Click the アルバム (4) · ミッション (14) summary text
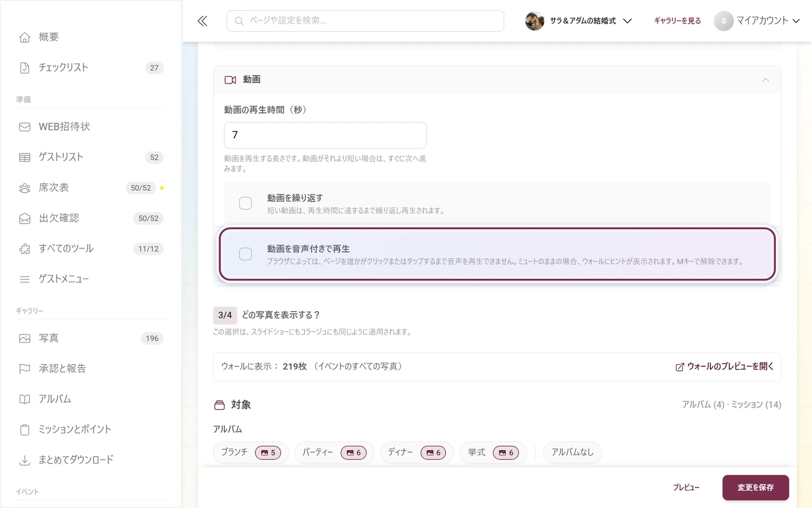 coord(731,405)
